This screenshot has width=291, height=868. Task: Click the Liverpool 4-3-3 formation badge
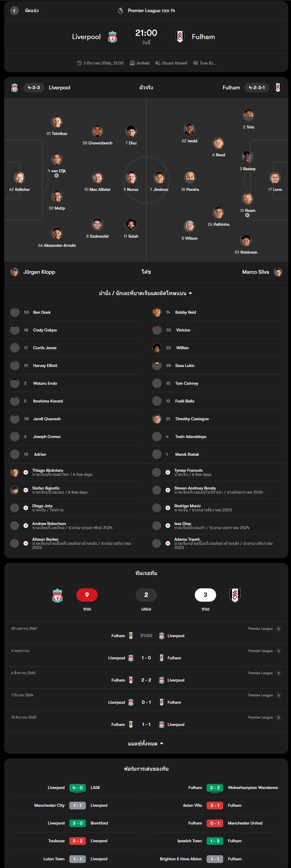coord(34,88)
